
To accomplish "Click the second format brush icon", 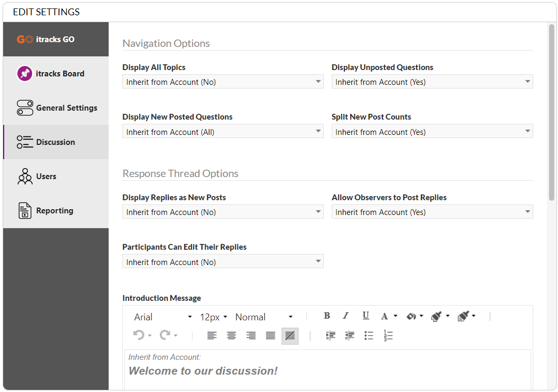I will tap(463, 316).
